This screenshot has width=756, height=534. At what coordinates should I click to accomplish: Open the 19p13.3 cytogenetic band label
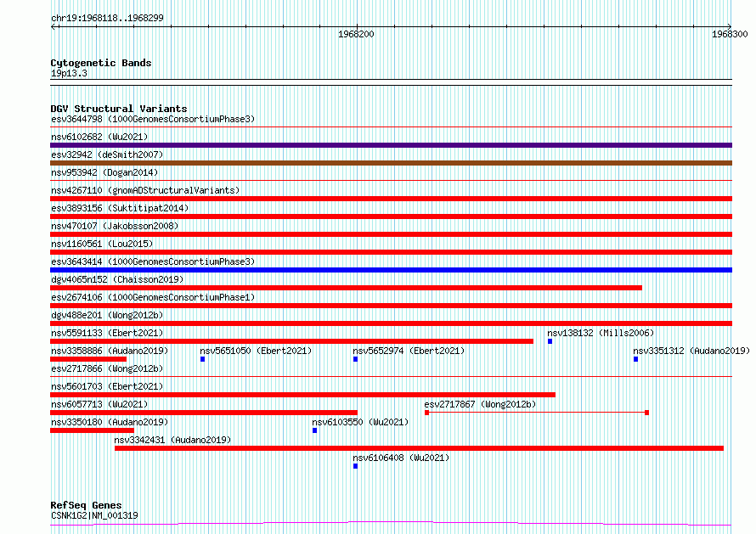click(69, 74)
